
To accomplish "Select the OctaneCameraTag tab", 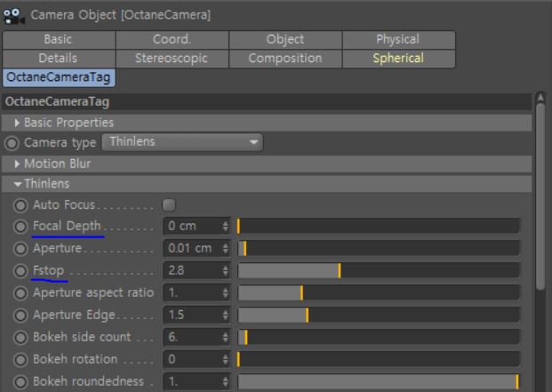I will coord(59,77).
